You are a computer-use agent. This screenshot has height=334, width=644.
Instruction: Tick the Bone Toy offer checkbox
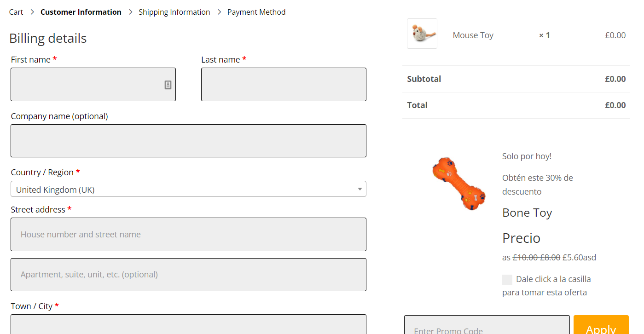pos(507,280)
